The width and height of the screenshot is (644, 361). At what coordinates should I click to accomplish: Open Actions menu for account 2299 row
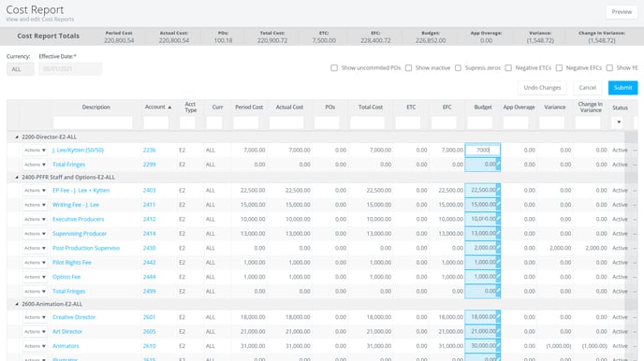point(35,165)
